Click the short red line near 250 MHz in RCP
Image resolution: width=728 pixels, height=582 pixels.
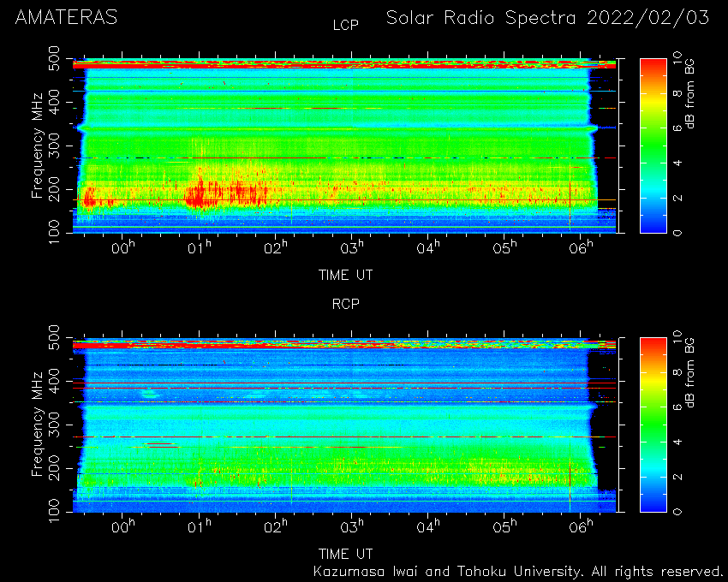(161, 444)
